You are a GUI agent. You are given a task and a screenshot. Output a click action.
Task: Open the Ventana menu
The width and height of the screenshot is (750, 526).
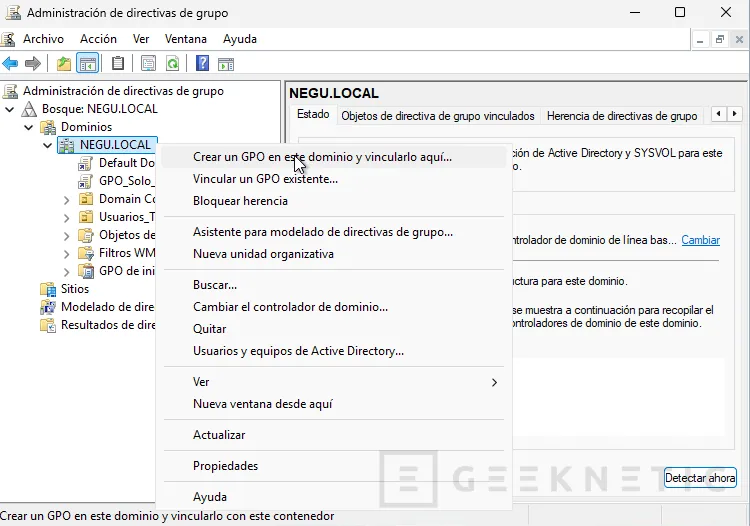pos(186,39)
